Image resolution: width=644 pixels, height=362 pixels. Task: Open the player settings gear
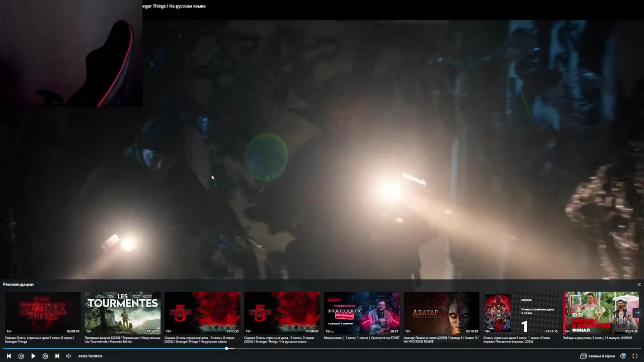623,356
